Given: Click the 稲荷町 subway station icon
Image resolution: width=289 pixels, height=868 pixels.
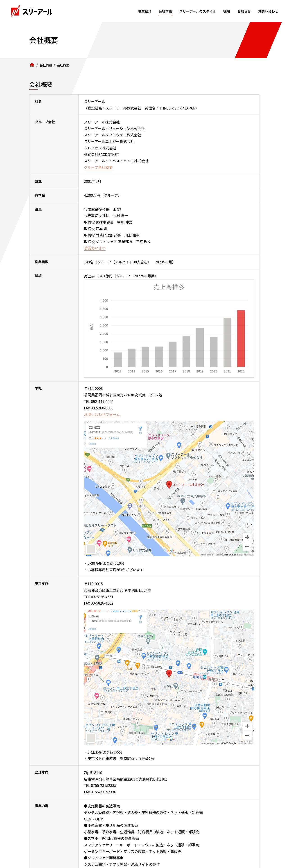Looking at the screenshot, I should pos(205,677).
